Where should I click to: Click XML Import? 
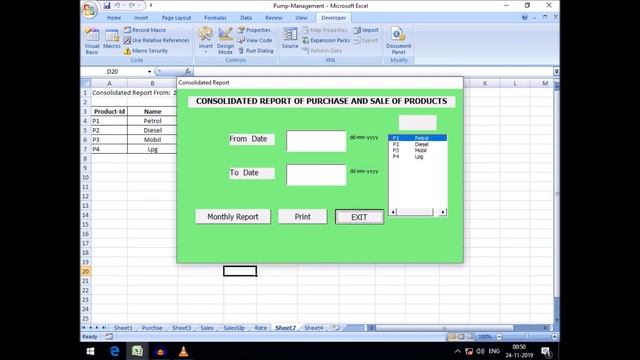(x=366, y=30)
